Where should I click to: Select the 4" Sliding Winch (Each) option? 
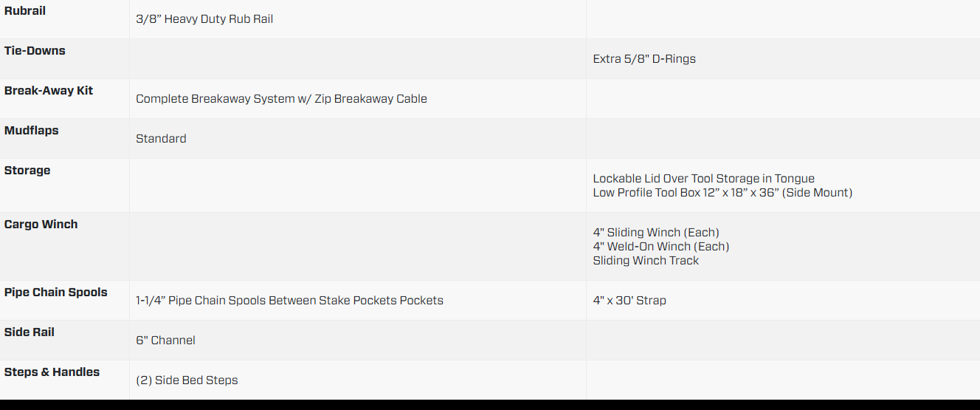(656, 233)
